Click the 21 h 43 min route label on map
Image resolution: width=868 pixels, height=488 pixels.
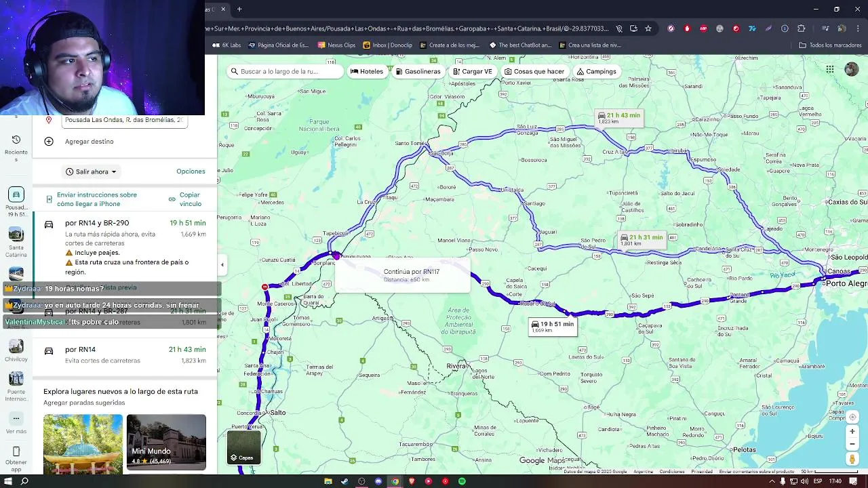618,117
